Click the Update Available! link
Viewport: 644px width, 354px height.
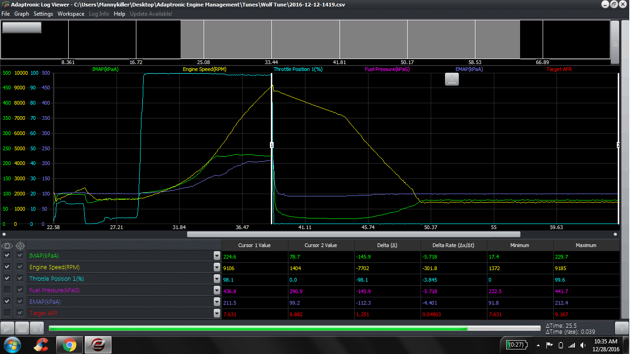coord(151,14)
